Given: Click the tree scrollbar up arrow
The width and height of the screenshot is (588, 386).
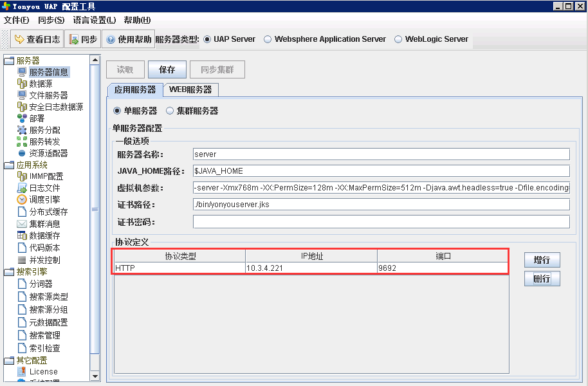Looking at the screenshot, I should click(95, 60).
